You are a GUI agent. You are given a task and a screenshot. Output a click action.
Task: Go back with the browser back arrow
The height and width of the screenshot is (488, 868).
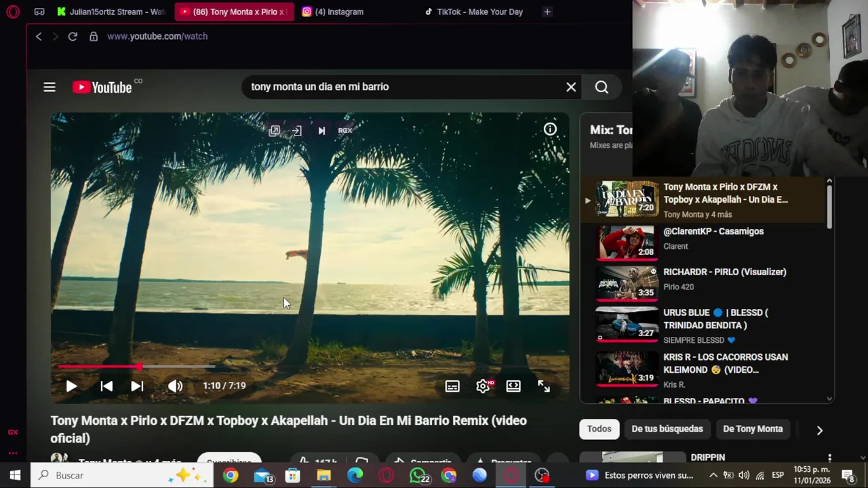pos(39,37)
